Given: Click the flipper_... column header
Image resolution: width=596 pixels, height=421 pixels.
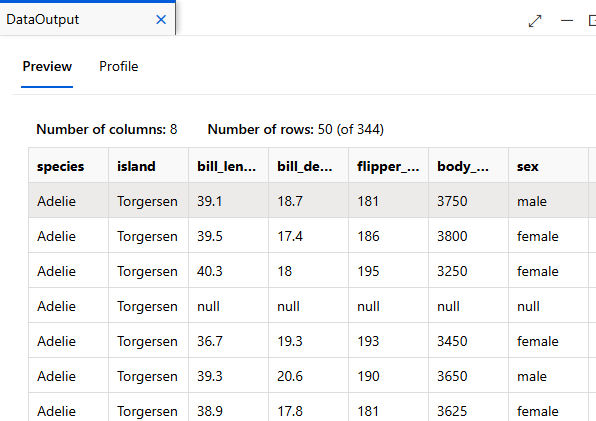Looking at the screenshot, I should tap(388, 166).
